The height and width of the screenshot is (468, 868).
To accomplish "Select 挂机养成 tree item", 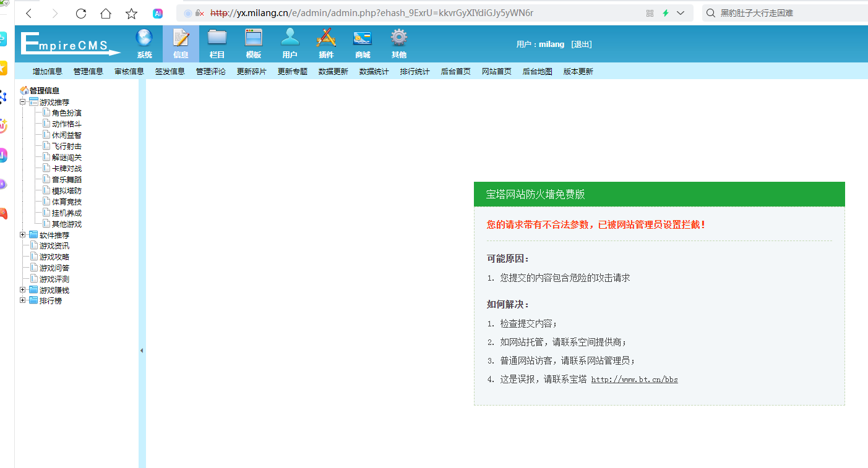I will [67, 213].
